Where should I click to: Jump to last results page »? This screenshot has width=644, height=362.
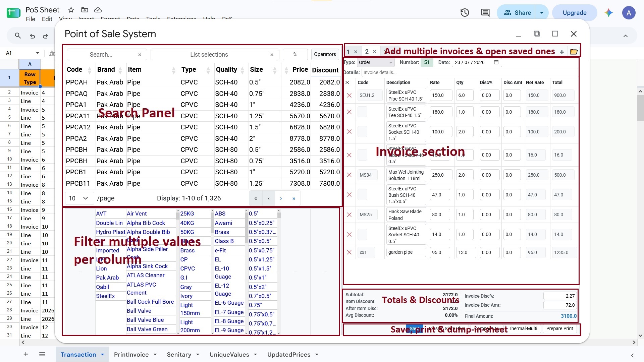coord(294,198)
